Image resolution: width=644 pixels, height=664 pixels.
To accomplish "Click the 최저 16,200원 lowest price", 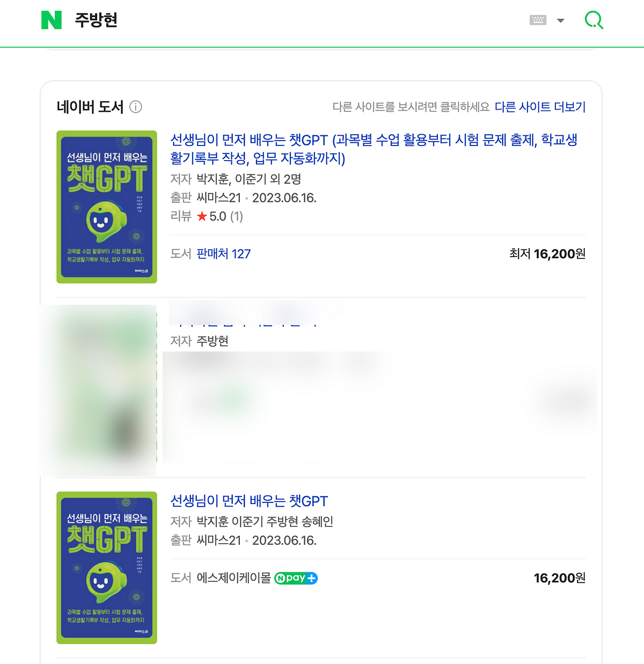I will (547, 254).
